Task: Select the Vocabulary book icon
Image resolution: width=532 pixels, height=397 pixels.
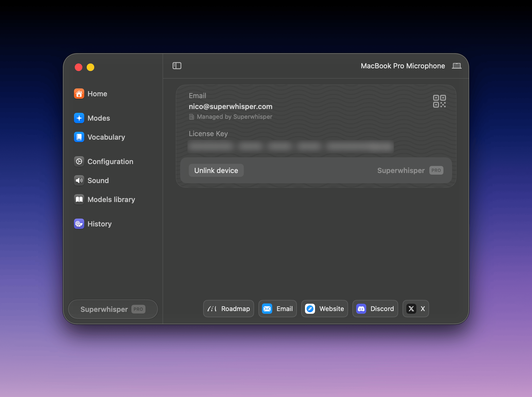Action: [79, 137]
